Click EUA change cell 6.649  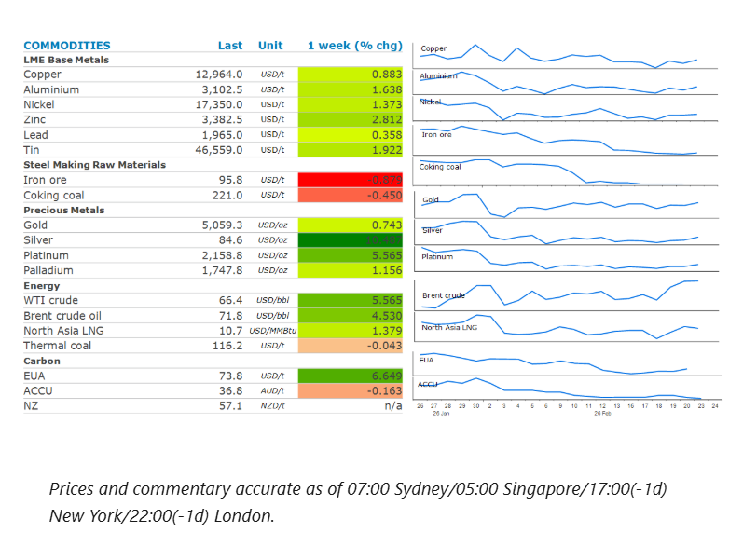point(351,376)
